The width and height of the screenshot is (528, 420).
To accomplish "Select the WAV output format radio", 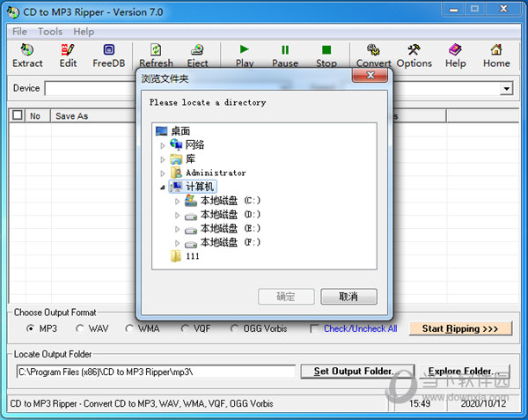I will click(x=80, y=328).
